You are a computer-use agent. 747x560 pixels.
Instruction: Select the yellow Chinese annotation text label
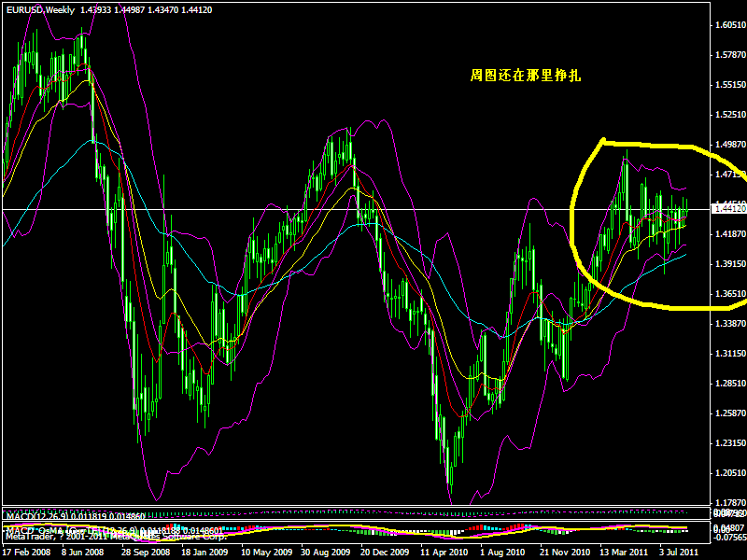pos(526,76)
